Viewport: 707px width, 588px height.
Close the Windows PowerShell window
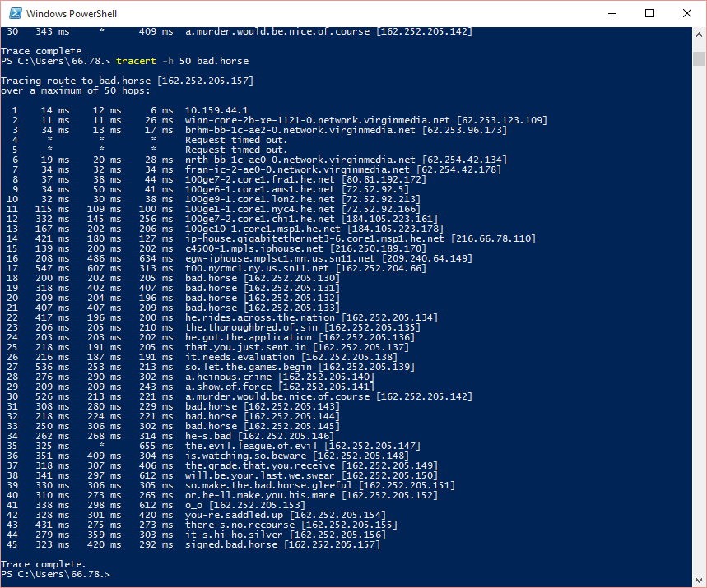[687, 13]
